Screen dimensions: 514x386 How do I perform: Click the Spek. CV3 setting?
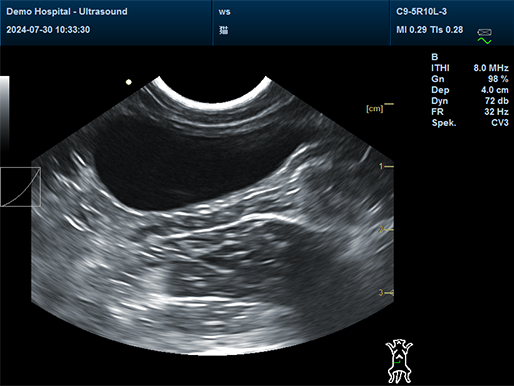470,123
